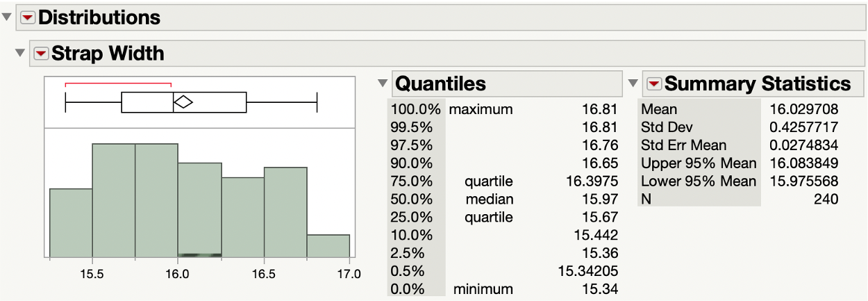Viewport: 868px width, 301px height.
Task: Click the 16.0 axis label on histogram
Action: click(178, 275)
